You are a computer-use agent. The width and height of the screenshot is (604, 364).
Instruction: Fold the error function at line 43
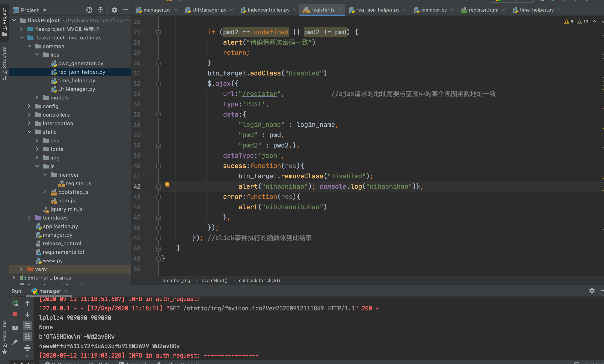pyautogui.click(x=158, y=197)
